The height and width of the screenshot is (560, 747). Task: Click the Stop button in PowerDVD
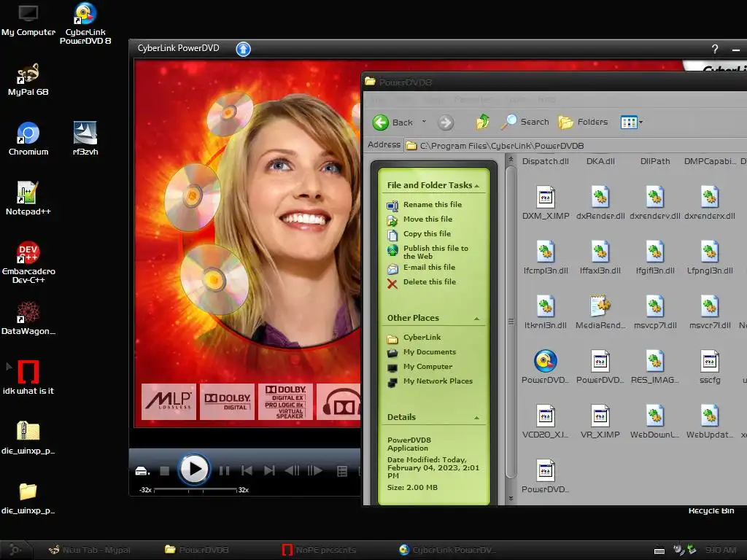(x=164, y=471)
